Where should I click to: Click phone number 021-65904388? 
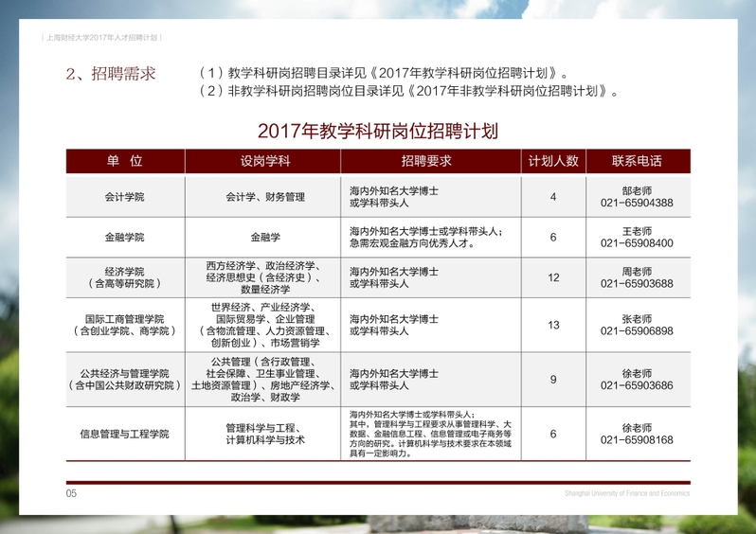pos(637,203)
